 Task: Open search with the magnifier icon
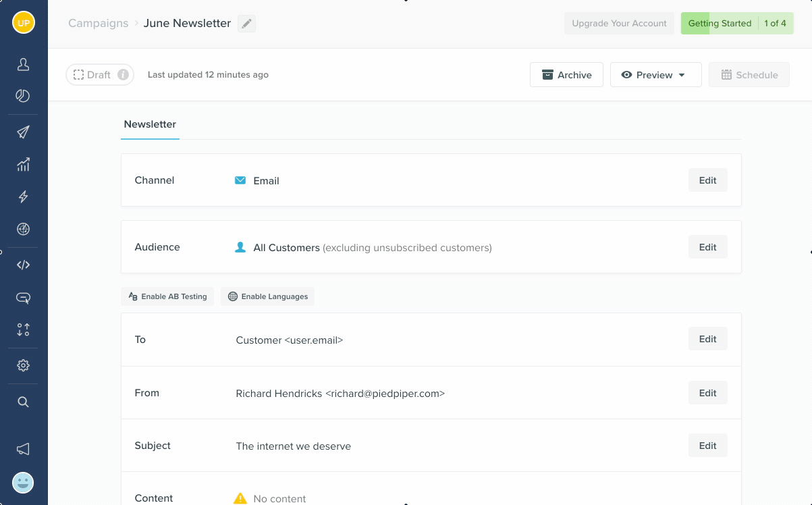coord(22,402)
